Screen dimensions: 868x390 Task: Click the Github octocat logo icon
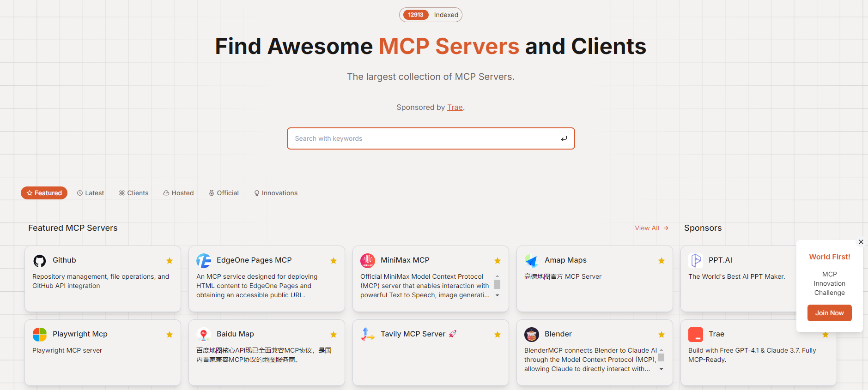40,261
